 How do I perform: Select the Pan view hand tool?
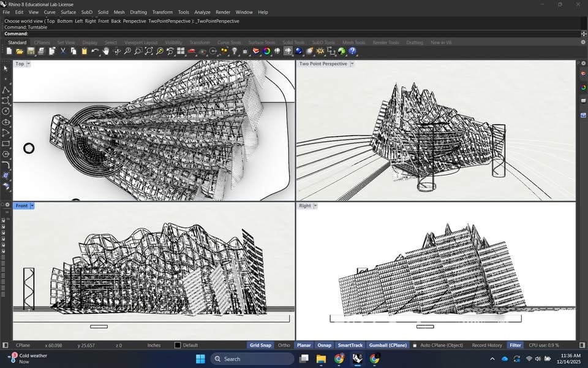(x=106, y=51)
